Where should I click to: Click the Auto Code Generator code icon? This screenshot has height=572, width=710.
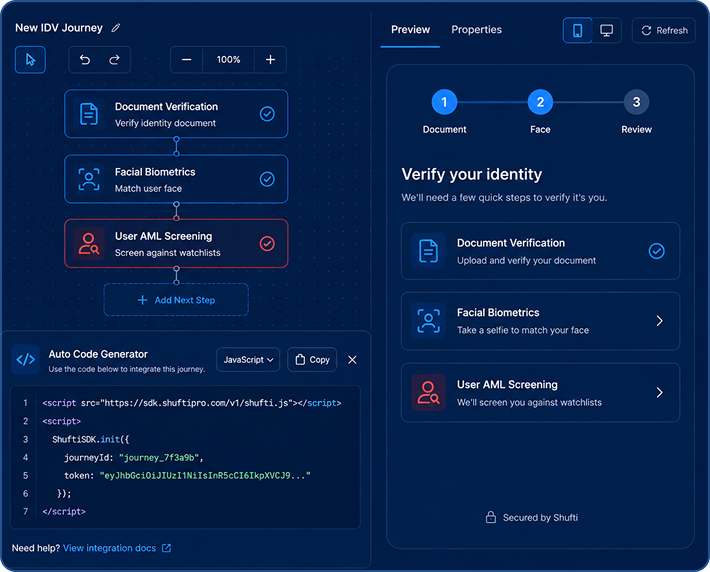pos(25,360)
